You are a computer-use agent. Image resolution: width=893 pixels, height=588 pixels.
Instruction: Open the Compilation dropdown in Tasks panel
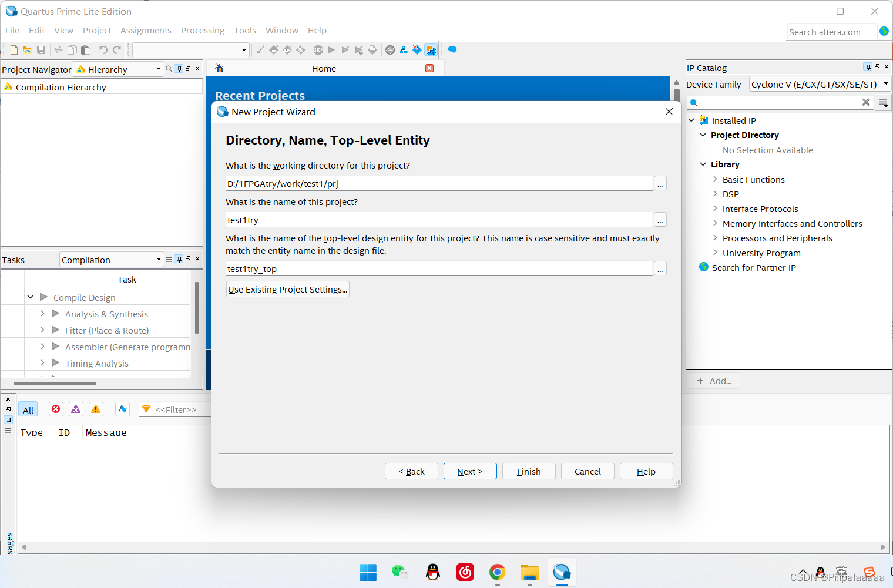tap(112, 260)
